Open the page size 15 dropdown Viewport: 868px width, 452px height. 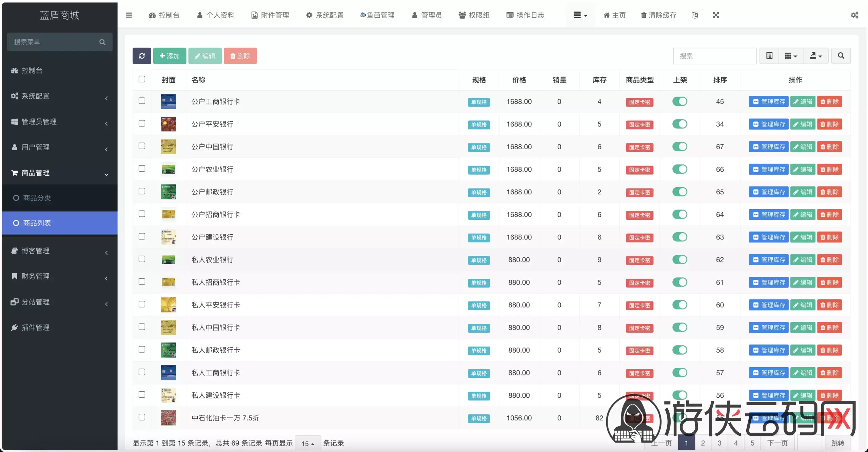pyautogui.click(x=308, y=444)
